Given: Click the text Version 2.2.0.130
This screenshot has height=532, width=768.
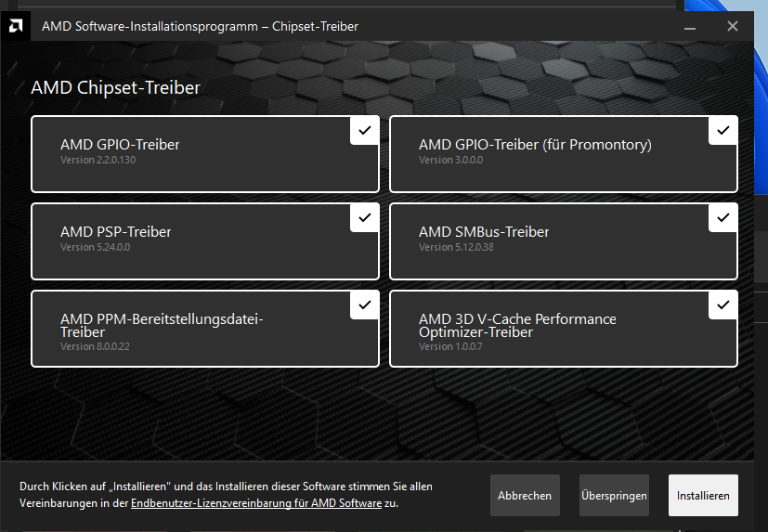Looking at the screenshot, I should (98, 160).
